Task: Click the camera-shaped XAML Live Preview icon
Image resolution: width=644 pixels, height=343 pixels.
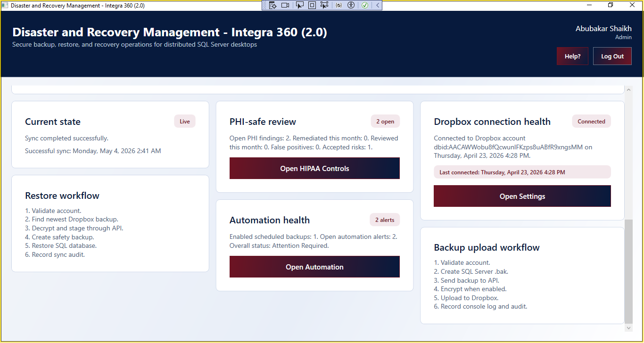Action: (285, 5)
